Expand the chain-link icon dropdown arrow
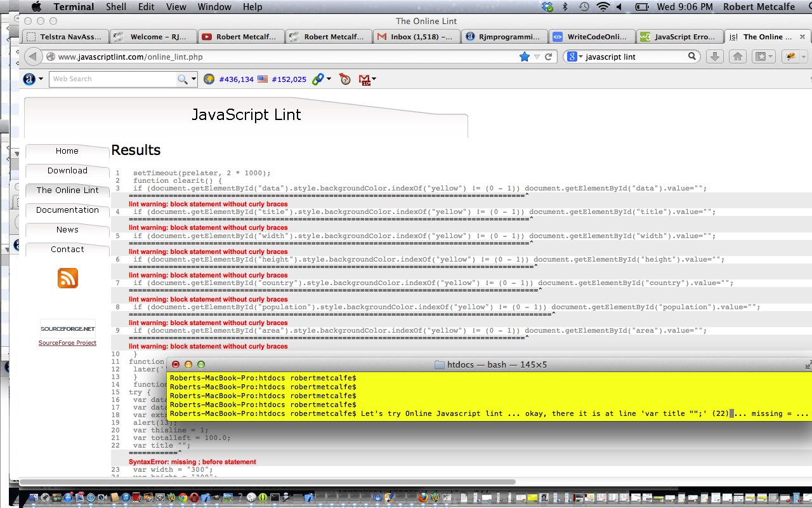The image size is (812, 508). (329, 79)
